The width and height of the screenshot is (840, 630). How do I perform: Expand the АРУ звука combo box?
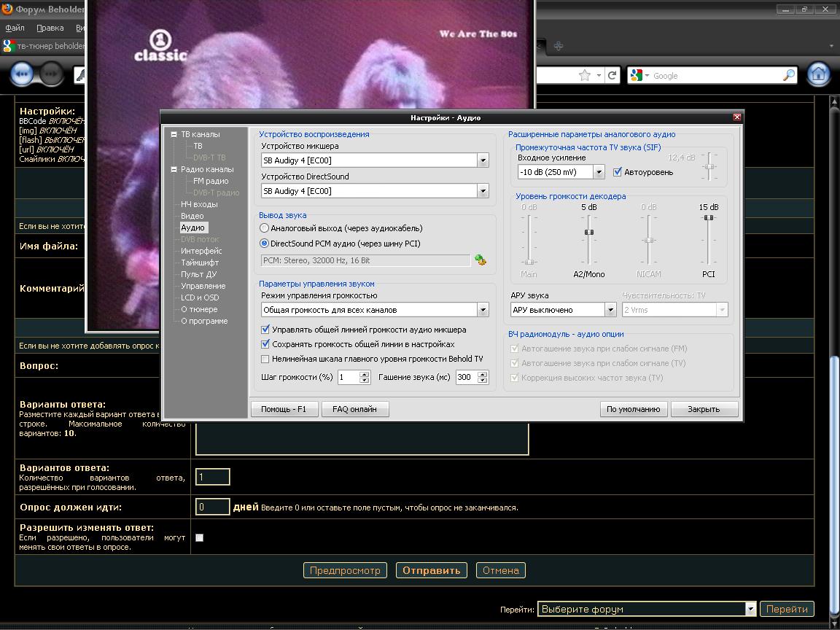(x=610, y=310)
